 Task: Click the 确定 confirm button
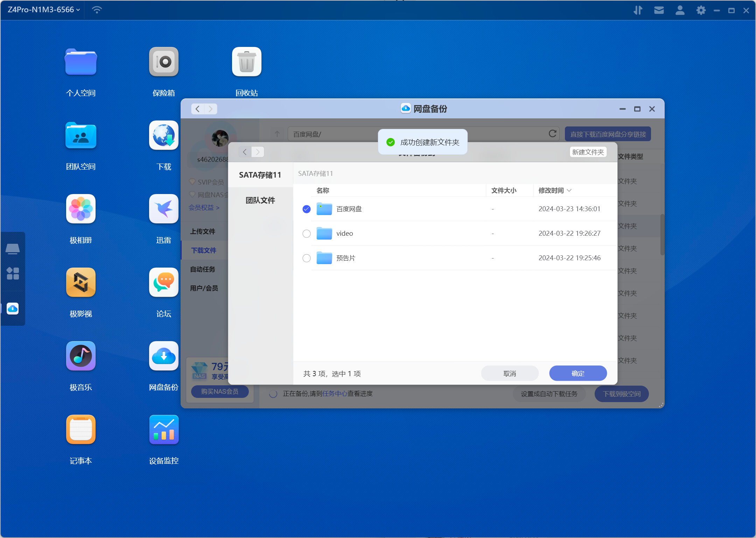(577, 373)
